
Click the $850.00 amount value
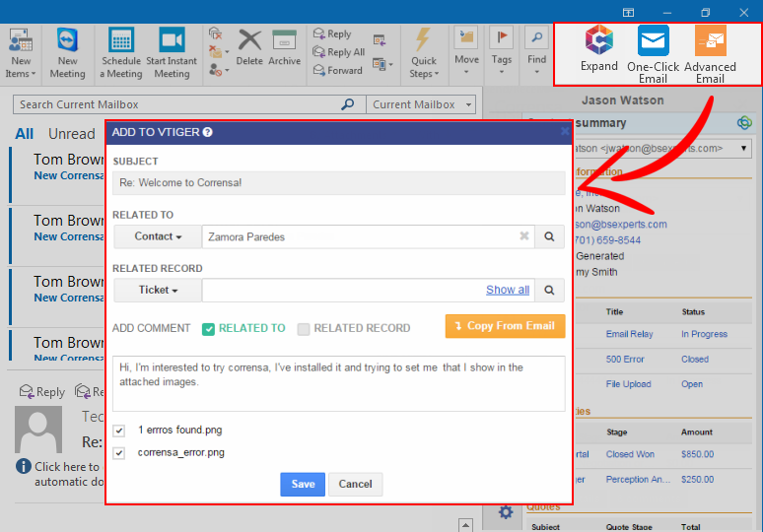pos(697,454)
